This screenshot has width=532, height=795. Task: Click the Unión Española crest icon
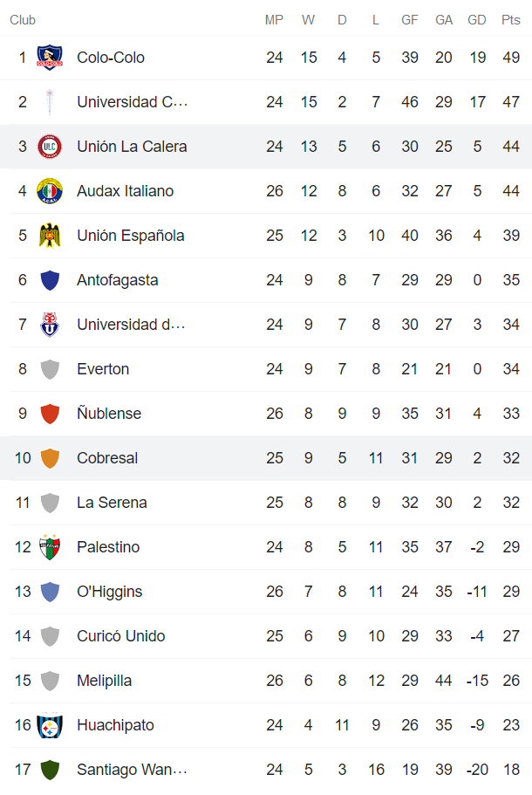pyautogui.click(x=50, y=236)
